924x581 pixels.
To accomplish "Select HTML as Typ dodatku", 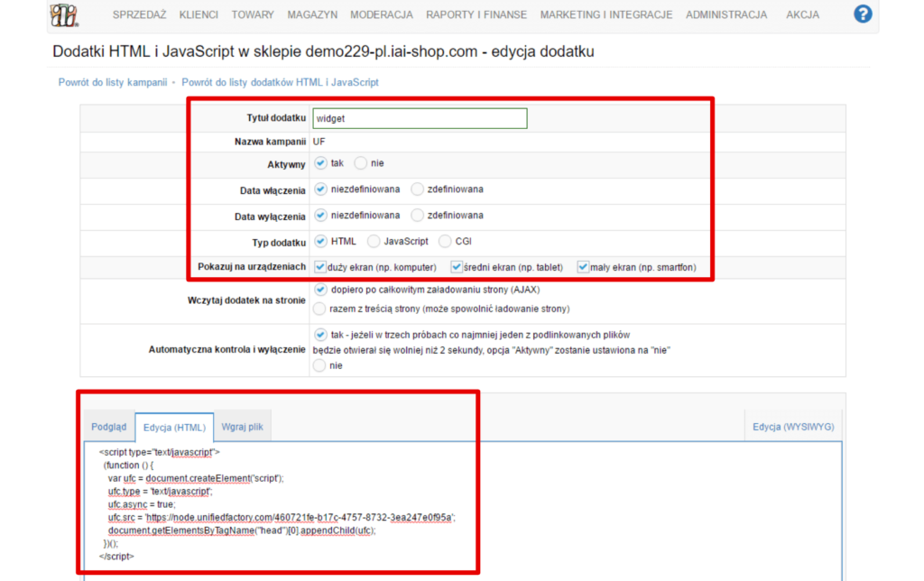I will pyautogui.click(x=320, y=241).
